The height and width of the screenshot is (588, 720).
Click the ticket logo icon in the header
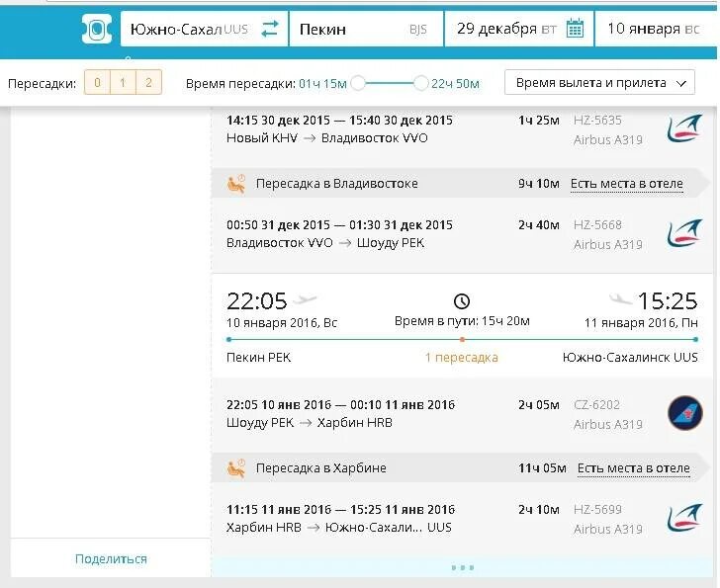[x=97, y=29]
